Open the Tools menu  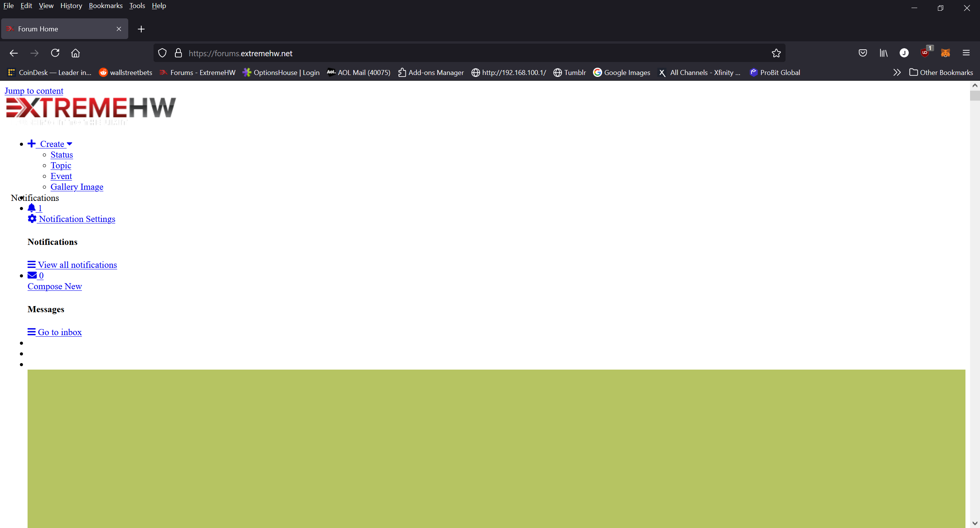pyautogui.click(x=137, y=6)
